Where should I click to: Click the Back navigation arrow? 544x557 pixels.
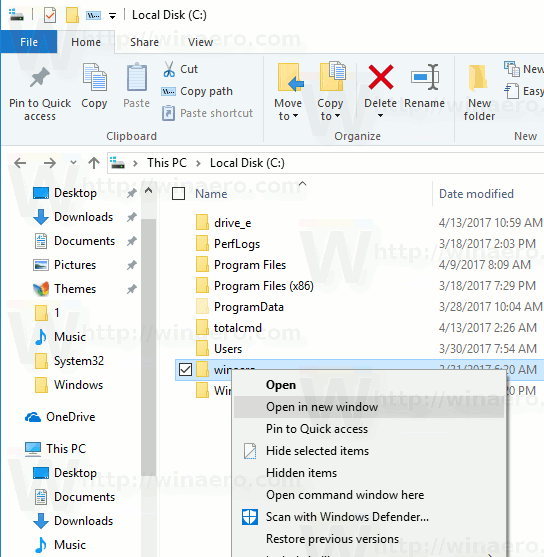pyautogui.click(x=20, y=163)
